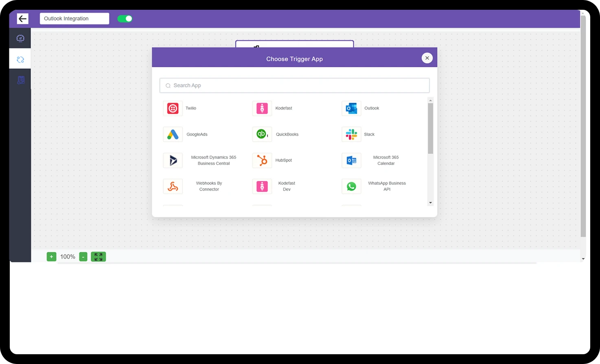Click the Microsoft 365 Calendar label
Viewport: 600px width, 364px height.
(x=386, y=160)
